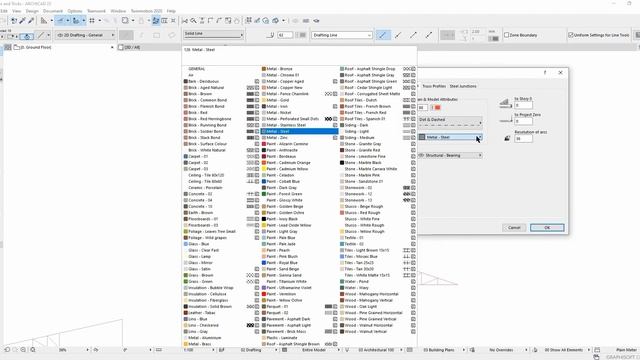Switch to the Steel Junctions tab
This screenshot has height=360, width=640.
click(463, 86)
